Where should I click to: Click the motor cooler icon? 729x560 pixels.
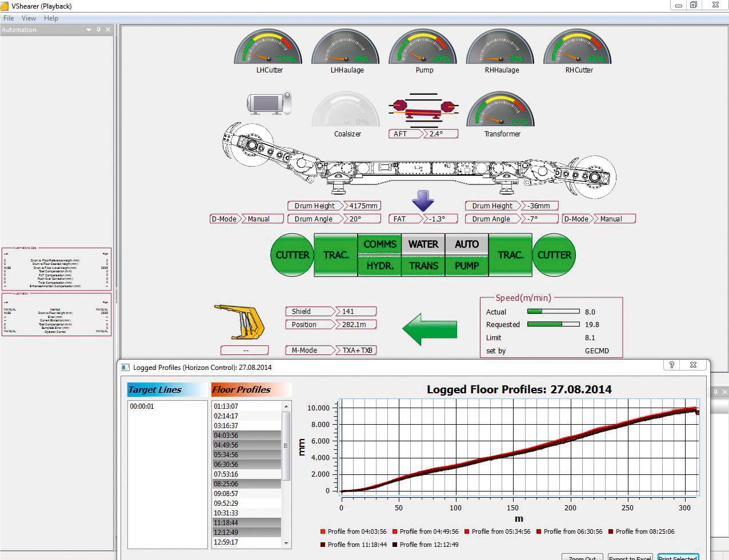coord(269,103)
